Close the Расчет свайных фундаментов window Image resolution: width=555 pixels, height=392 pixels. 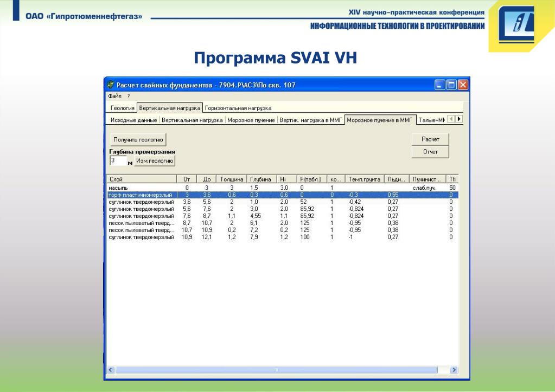[x=463, y=85]
